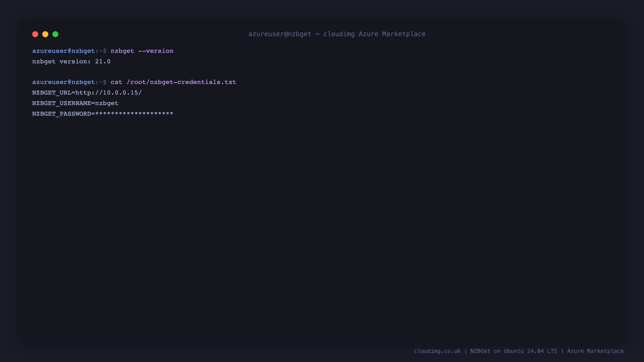The image size is (644, 362).
Task: Click the NZBGET_URL=http://10.0.0.15/ line
Action: point(87,93)
